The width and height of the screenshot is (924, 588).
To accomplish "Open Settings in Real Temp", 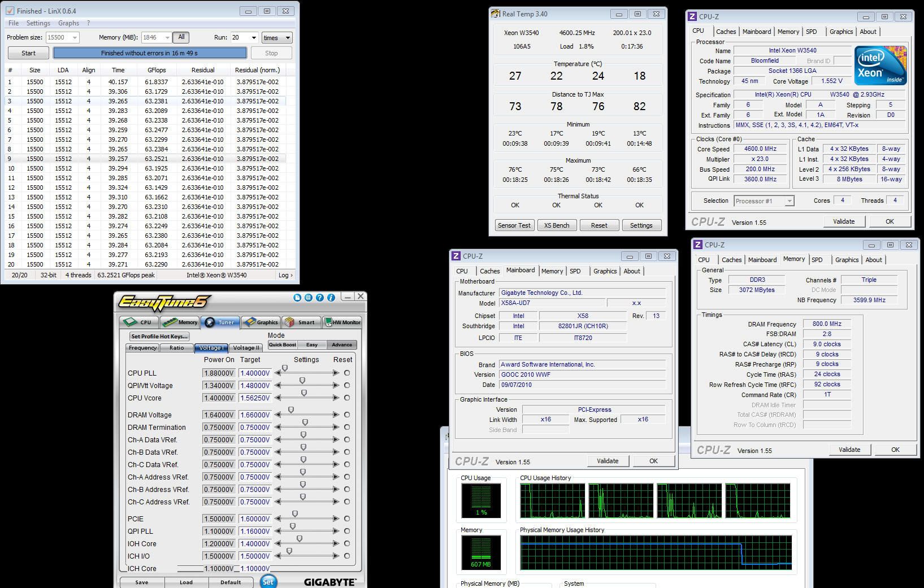I will pos(641,225).
